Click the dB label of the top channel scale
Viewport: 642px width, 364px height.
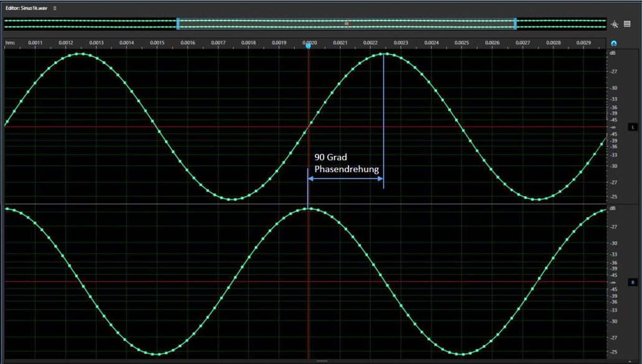pos(613,54)
